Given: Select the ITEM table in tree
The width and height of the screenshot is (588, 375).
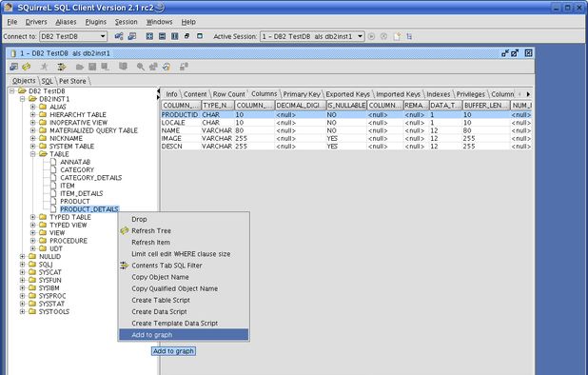Looking at the screenshot, I should pyautogui.click(x=68, y=186).
